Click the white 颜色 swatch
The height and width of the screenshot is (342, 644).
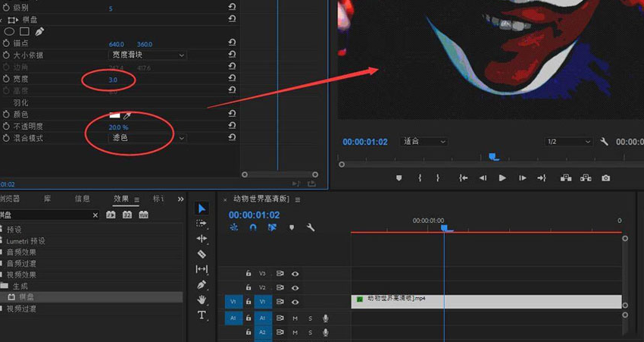114,115
